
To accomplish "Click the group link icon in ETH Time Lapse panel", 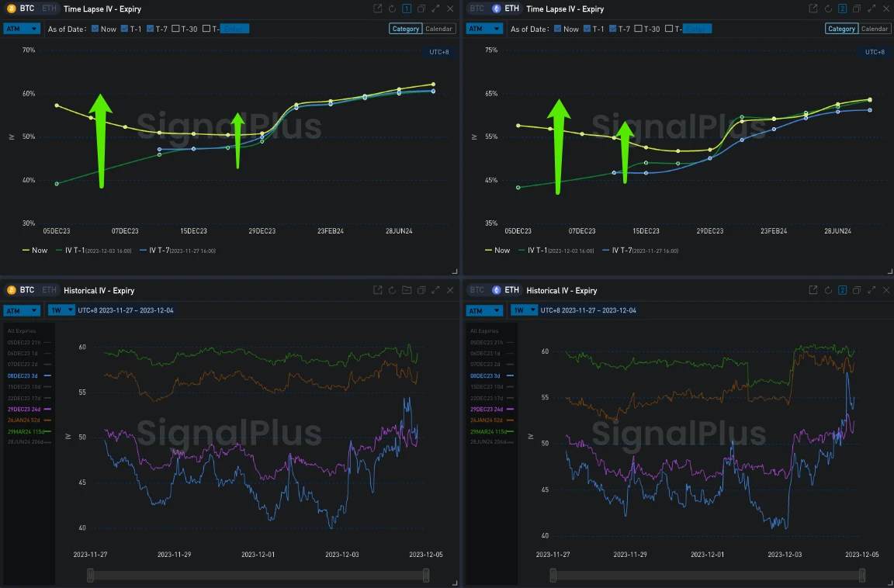I will [x=842, y=9].
